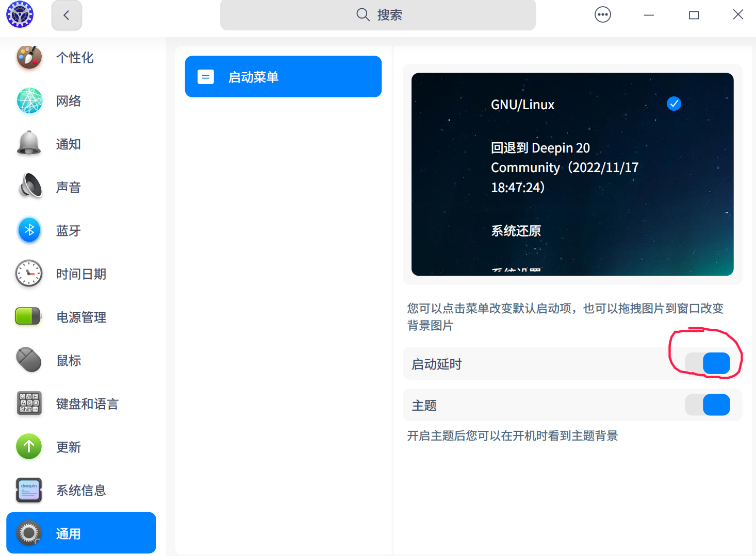Click the 声音 sound settings icon
This screenshot has width=756, height=556.
coord(29,187)
